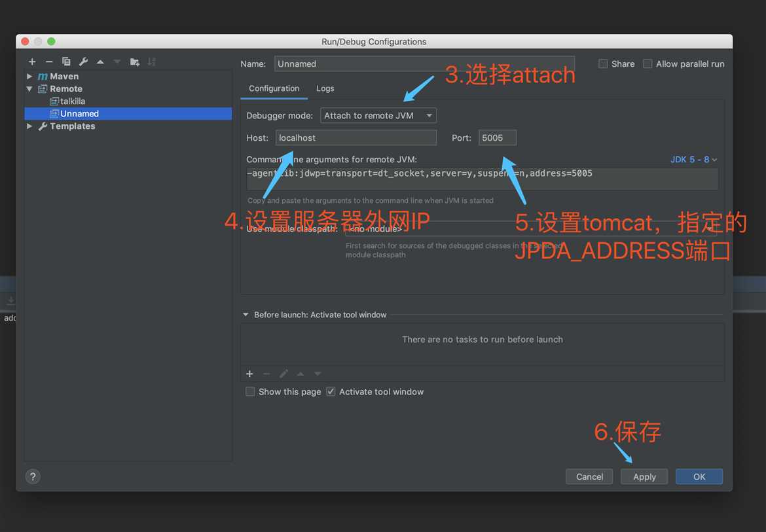Click into the Name field
The width and height of the screenshot is (766, 532).
[424, 63]
